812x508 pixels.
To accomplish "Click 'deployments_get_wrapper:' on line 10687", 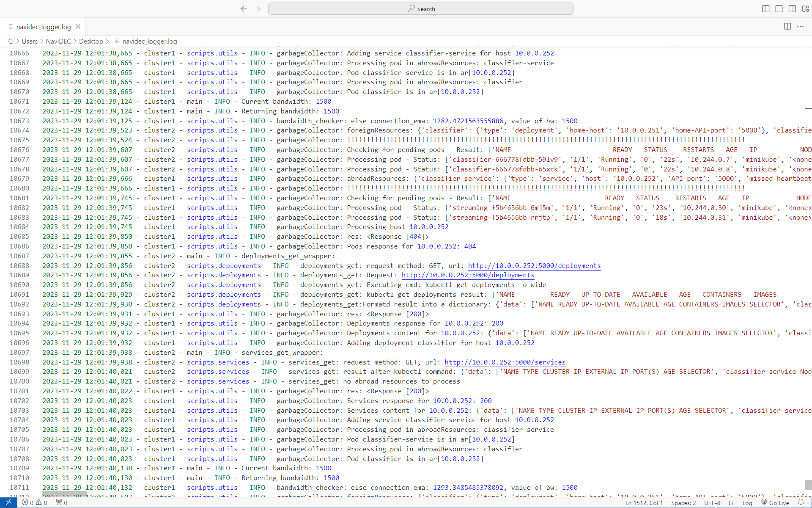I will coord(288,256).
